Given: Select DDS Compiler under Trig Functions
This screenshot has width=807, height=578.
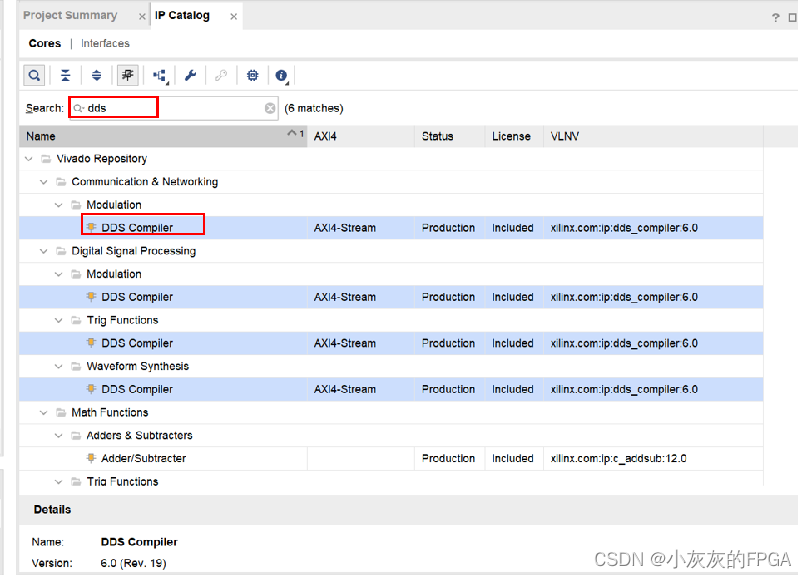Looking at the screenshot, I should (391, 343).
